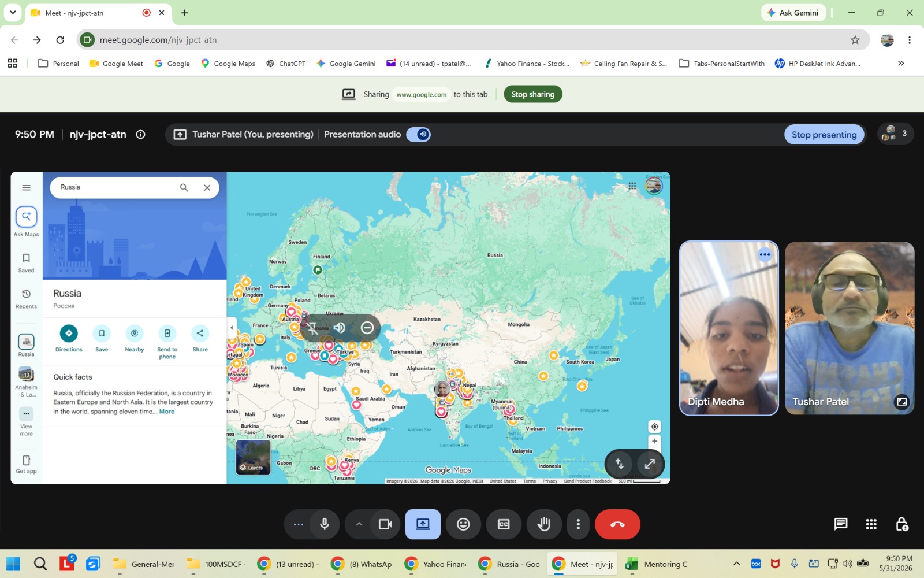Open Ask Maps in the Maps sidebar
This screenshot has height=578, width=924.
pyautogui.click(x=27, y=222)
